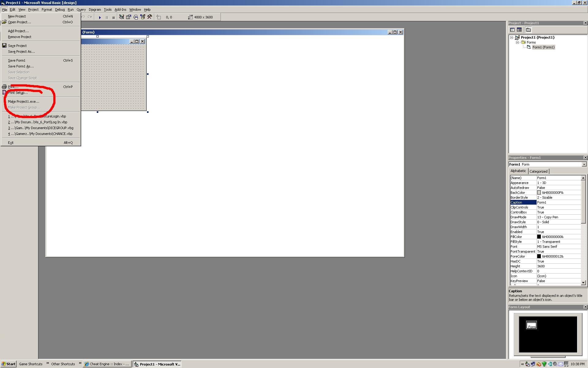Click the Save Project disk icon in File menu
The width and height of the screenshot is (588, 368).
point(4,45)
